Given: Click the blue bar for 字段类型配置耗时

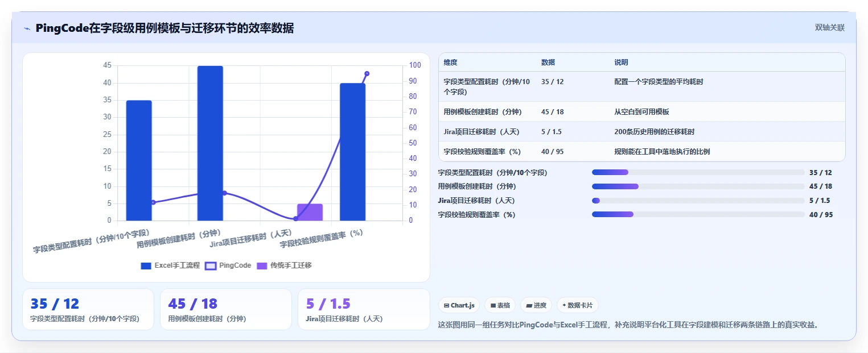Looking at the screenshot, I should pos(139,160).
